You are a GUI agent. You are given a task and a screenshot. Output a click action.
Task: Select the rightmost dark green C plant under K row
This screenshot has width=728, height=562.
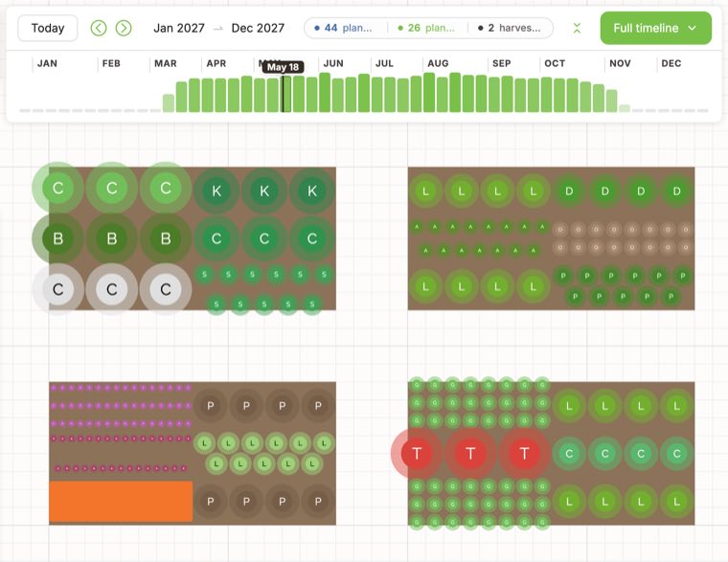tap(312, 238)
